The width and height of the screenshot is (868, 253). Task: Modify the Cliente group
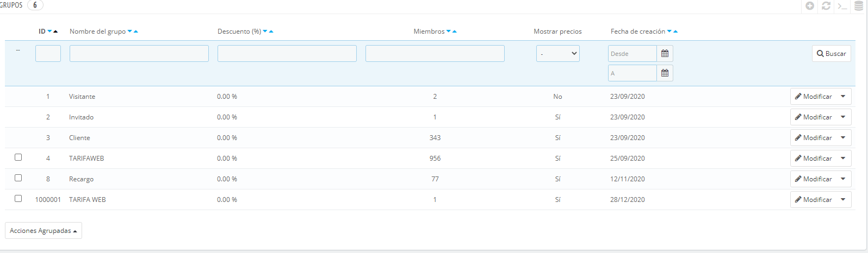click(x=813, y=138)
